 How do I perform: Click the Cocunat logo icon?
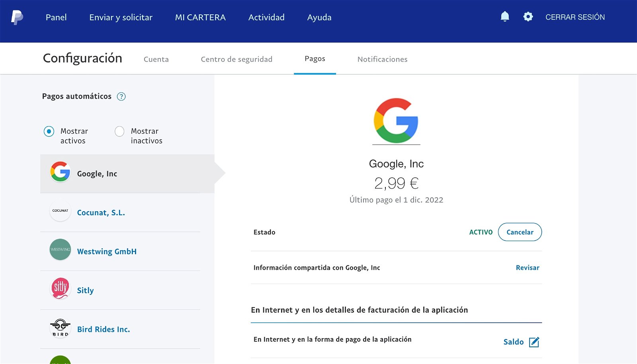coord(60,210)
